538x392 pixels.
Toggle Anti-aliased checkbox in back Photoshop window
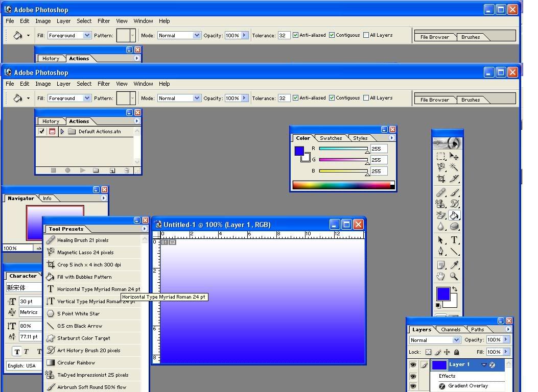pos(295,35)
